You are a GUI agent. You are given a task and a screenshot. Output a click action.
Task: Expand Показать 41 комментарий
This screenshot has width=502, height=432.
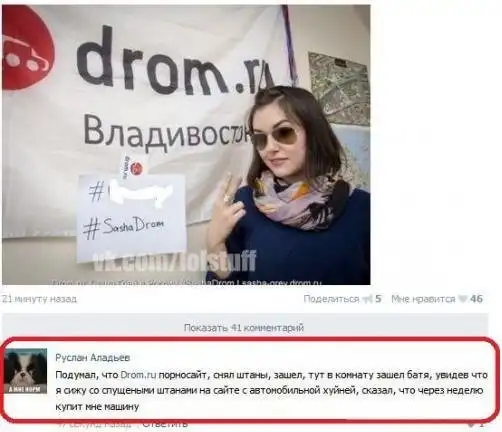pyautogui.click(x=244, y=328)
